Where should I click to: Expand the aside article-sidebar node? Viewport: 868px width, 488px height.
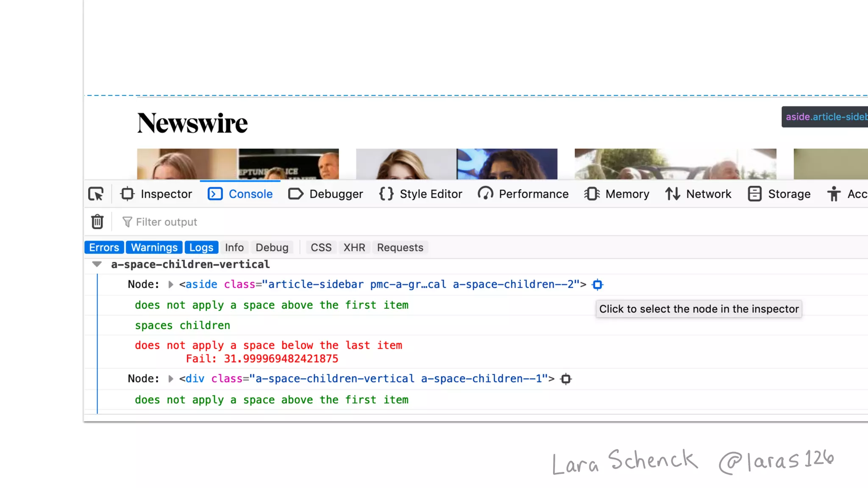pos(171,285)
